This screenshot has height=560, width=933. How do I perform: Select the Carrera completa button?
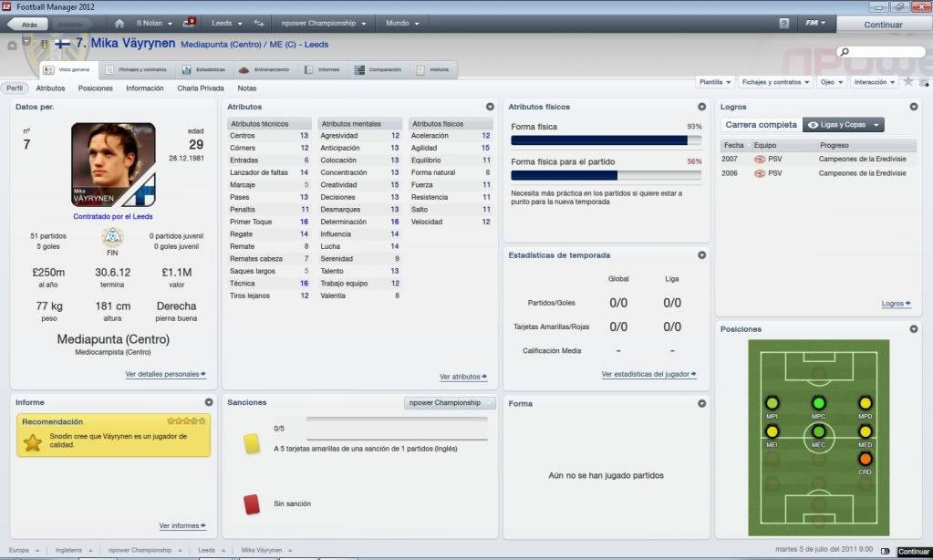(761, 124)
